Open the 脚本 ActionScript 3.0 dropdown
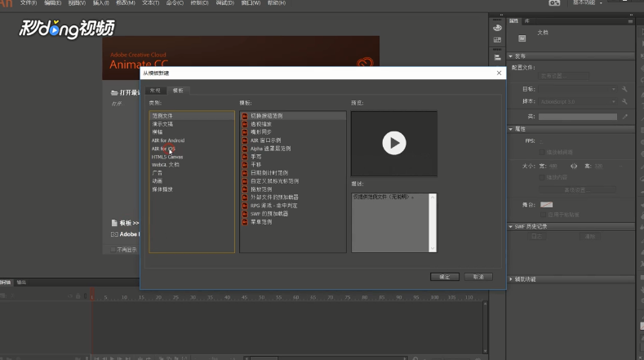 (x=578, y=101)
